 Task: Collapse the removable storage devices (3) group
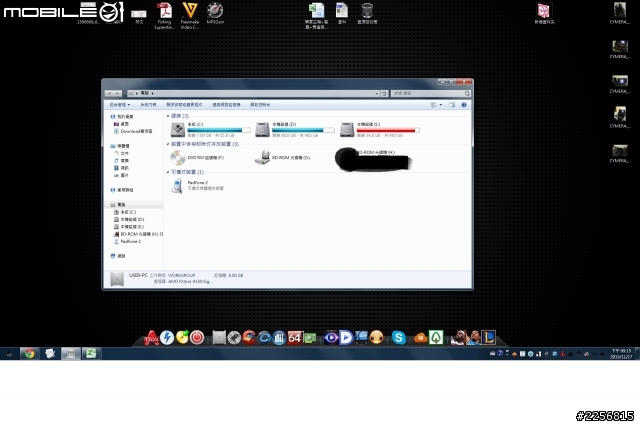pos(168,144)
